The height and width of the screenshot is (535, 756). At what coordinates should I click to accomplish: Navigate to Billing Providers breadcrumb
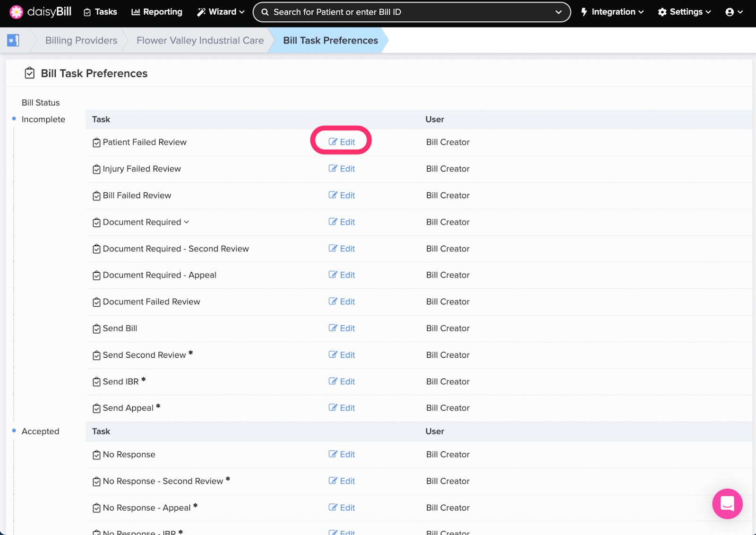coord(81,40)
